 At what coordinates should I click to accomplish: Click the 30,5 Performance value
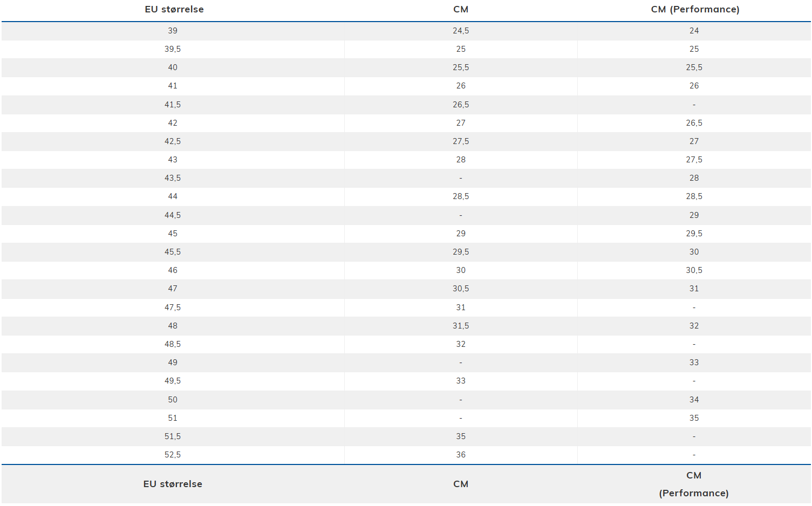(x=694, y=270)
